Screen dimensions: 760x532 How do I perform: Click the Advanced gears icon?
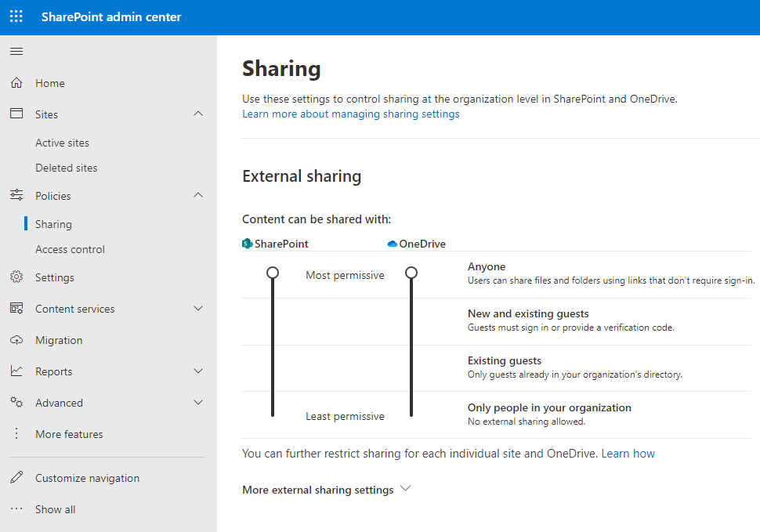16,402
